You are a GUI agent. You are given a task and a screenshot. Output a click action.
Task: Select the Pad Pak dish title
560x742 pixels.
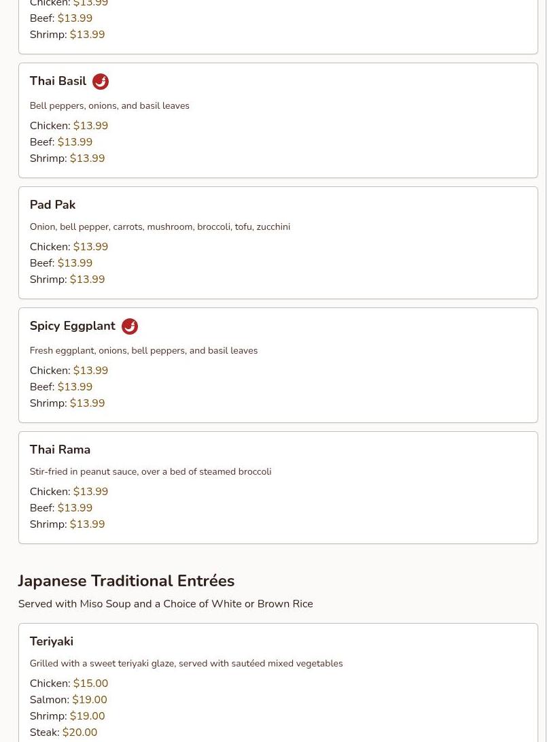pos(52,205)
